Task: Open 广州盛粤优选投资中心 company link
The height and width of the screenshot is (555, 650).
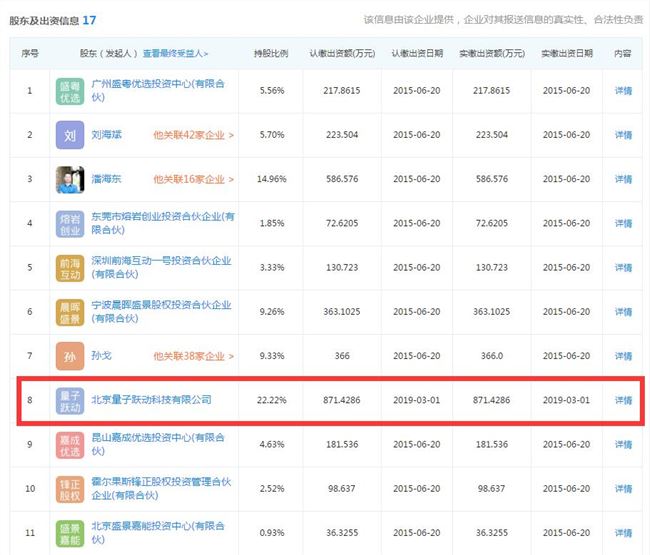Action: pyautogui.click(x=158, y=90)
